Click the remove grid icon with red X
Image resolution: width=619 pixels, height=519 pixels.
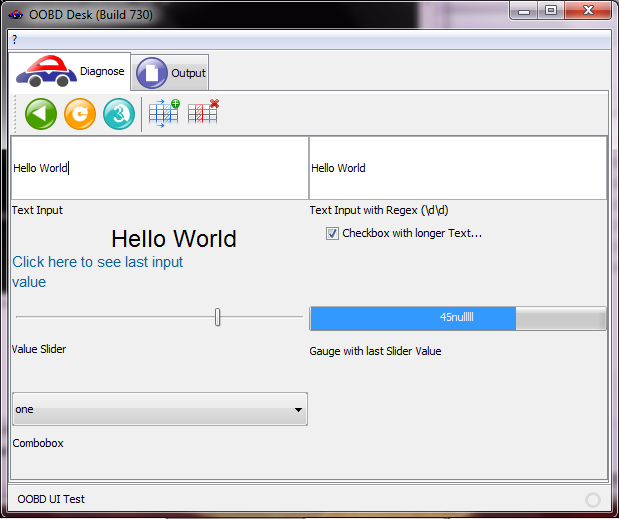click(203, 113)
